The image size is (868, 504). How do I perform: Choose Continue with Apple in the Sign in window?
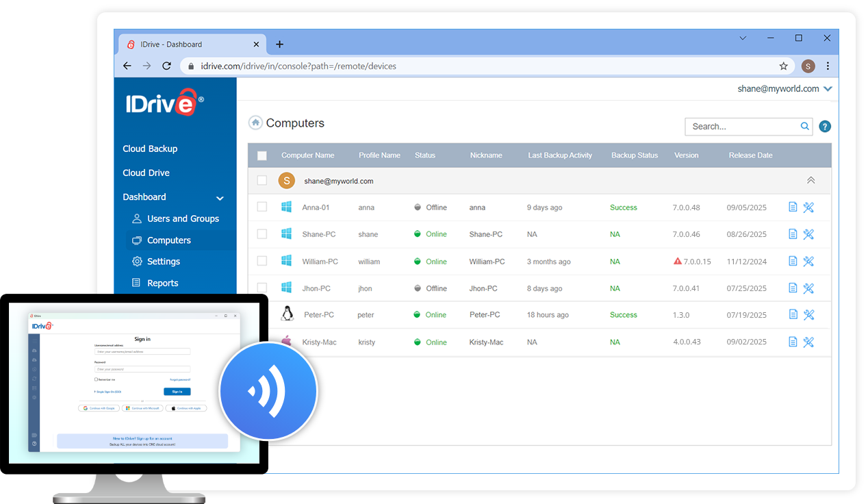pyautogui.click(x=186, y=408)
